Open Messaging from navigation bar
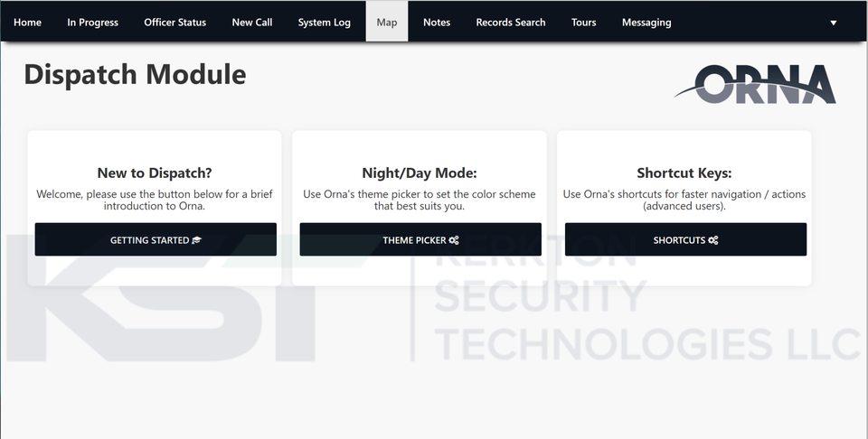868x439 pixels. [646, 22]
